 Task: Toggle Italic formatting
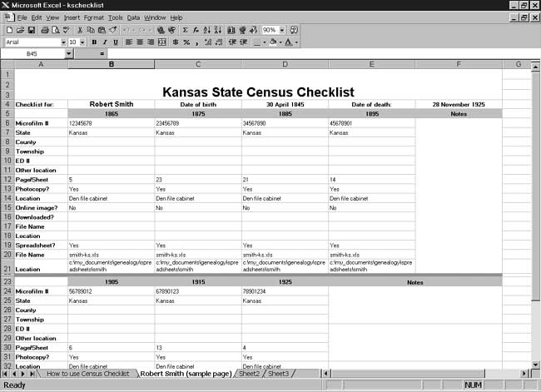(x=105, y=42)
